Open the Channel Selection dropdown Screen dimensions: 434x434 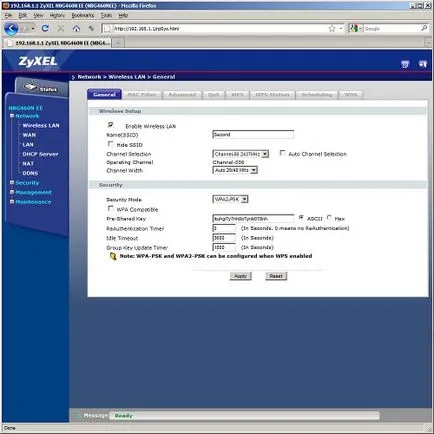(240, 154)
